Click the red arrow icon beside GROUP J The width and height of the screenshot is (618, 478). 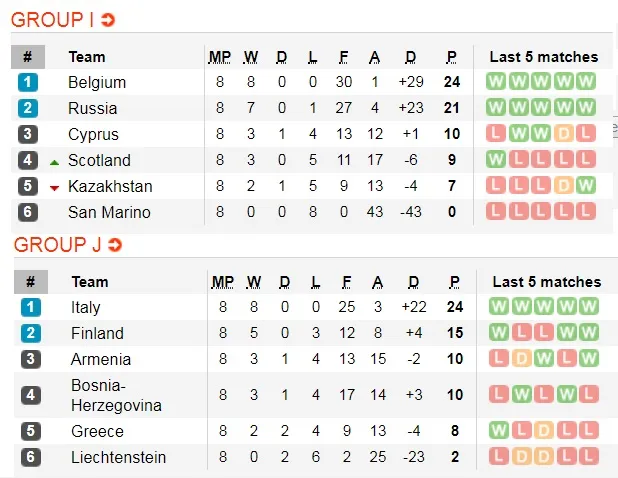point(115,245)
